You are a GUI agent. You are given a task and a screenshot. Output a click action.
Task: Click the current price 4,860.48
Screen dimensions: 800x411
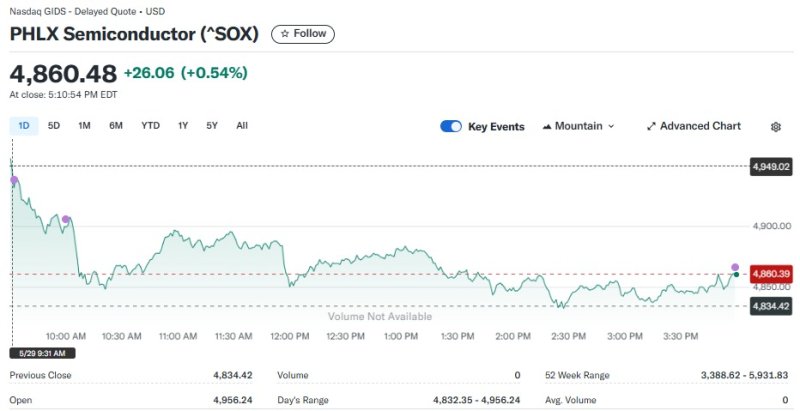[63, 74]
